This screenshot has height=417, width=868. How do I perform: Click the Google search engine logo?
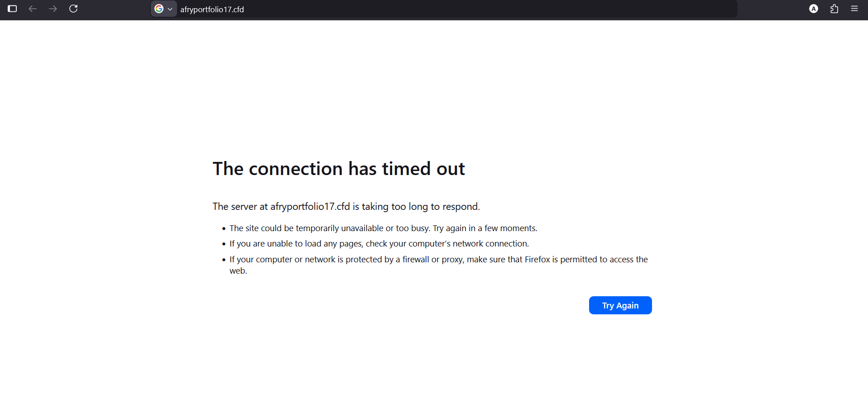click(159, 9)
